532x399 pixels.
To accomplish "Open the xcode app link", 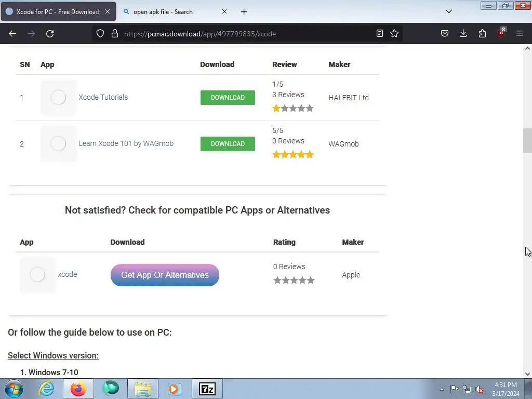I will (67, 274).
